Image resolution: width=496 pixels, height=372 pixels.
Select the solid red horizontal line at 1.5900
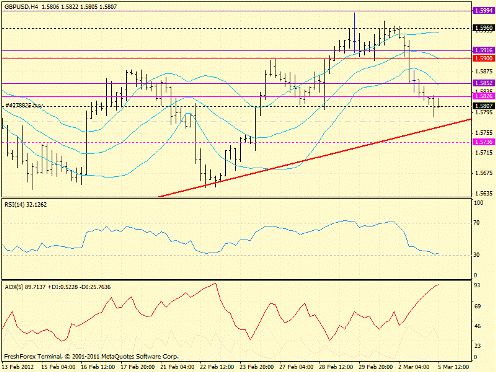(x=237, y=58)
